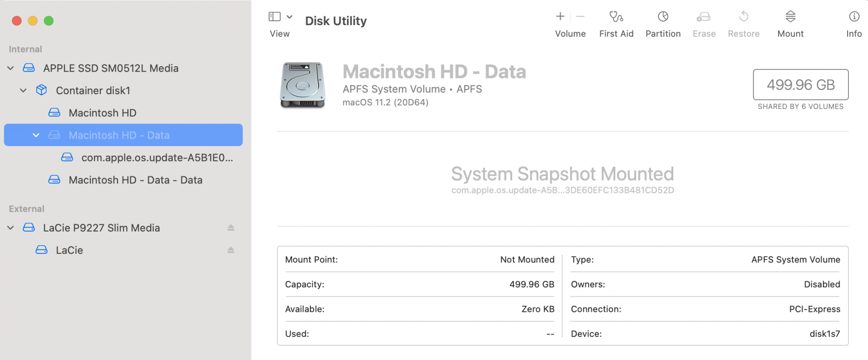Screen dimensions: 868x360
Task: Collapse the Macintosh HD - Data chevron
Action: click(x=36, y=135)
